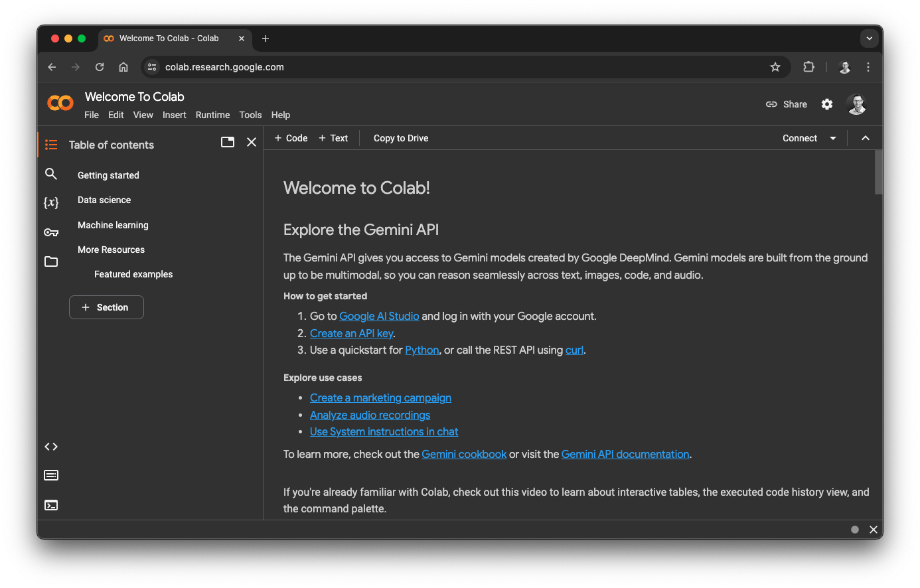Image resolution: width=920 pixels, height=588 pixels.
Task: Open the Terminal panel icon
Action: (x=51, y=505)
